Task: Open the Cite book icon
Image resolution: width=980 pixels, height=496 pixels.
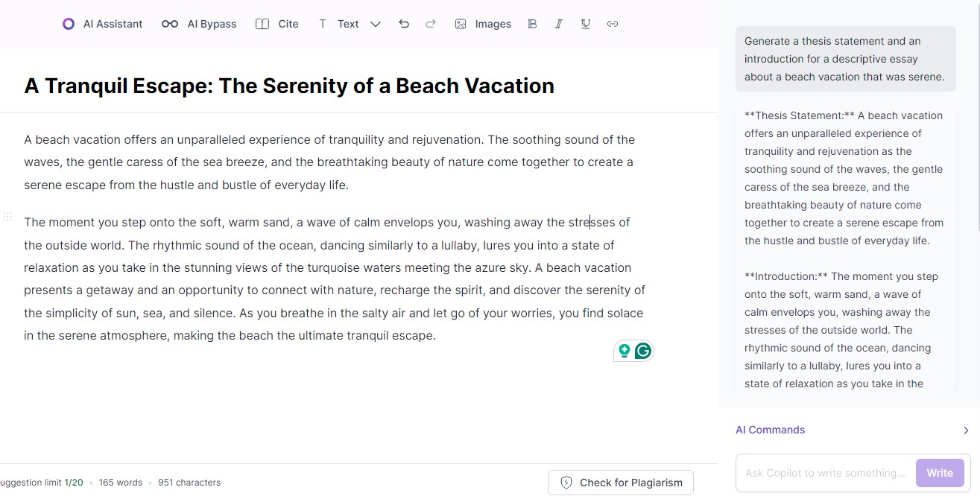Action: (x=262, y=24)
